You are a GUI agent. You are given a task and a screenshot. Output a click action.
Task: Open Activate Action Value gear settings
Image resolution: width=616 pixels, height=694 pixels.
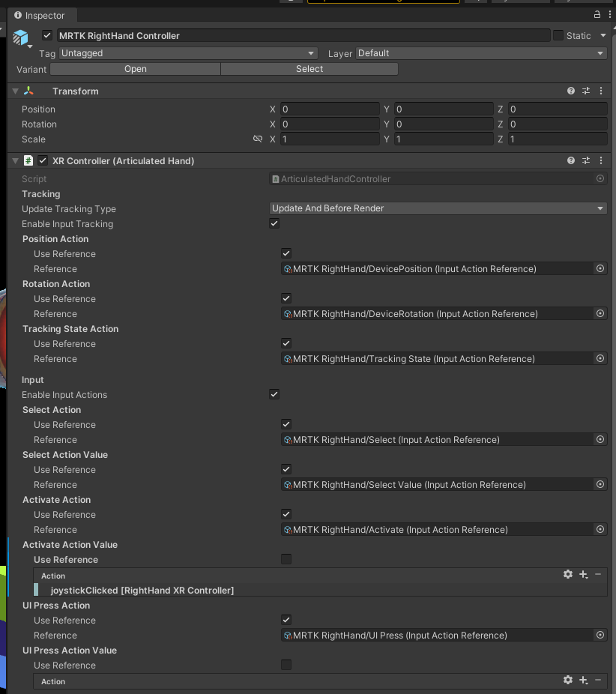click(568, 575)
